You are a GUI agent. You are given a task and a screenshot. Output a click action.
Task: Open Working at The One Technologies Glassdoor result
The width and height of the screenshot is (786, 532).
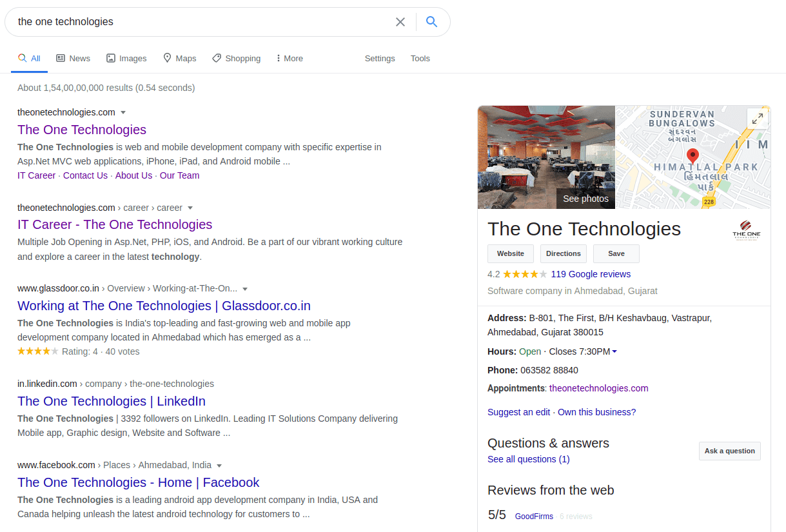164,306
